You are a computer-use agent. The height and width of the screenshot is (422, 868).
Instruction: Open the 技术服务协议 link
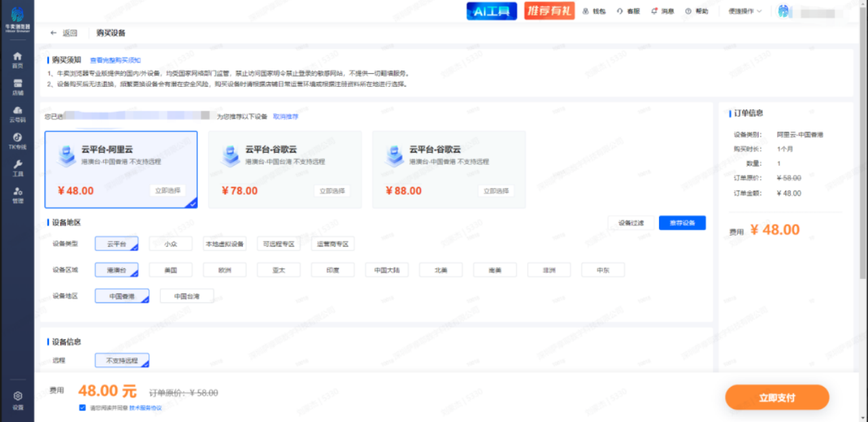[x=146, y=408]
